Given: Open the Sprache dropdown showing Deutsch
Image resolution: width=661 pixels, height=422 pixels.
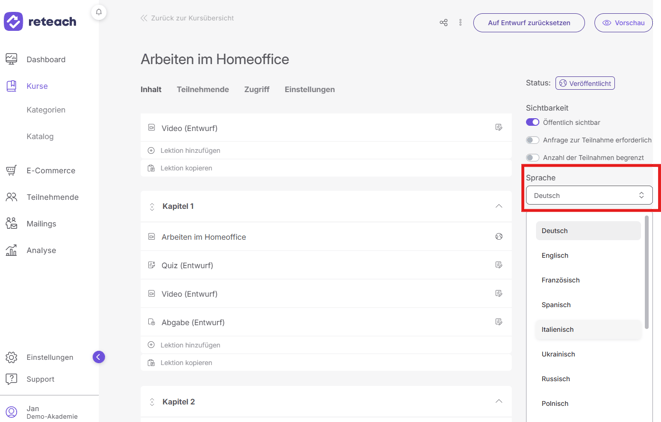Looking at the screenshot, I should (x=589, y=196).
